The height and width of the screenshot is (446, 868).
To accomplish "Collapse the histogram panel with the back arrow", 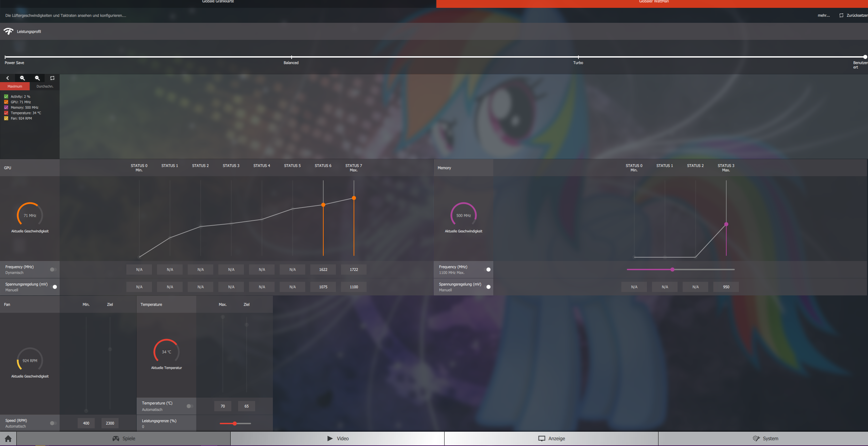I will pos(7,78).
